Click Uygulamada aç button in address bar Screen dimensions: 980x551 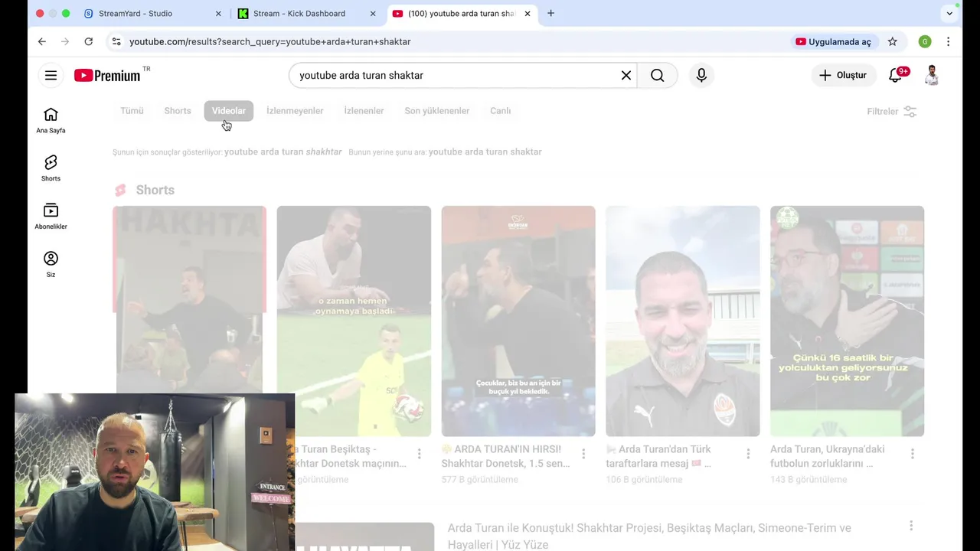(833, 41)
